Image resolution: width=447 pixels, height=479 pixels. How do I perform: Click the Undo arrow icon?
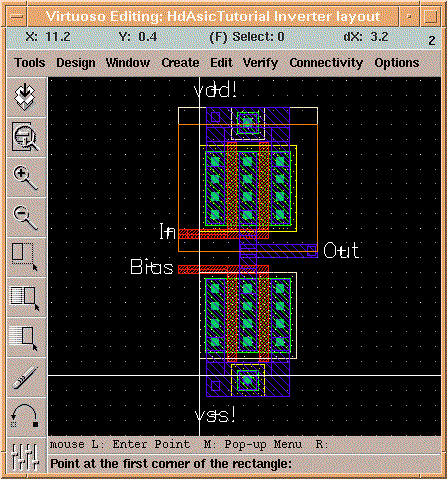(x=26, y=417)
